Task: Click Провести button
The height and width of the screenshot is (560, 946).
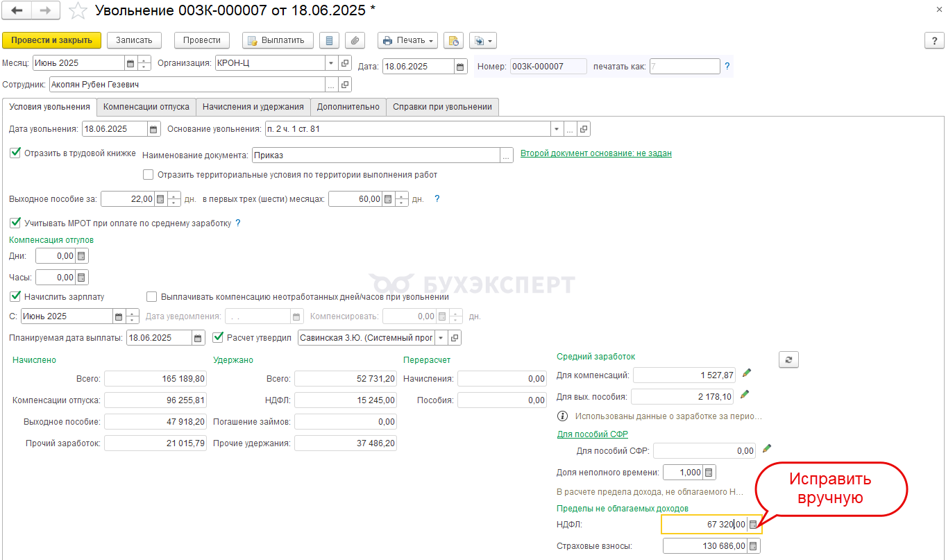Action: [x=202, y=40]
